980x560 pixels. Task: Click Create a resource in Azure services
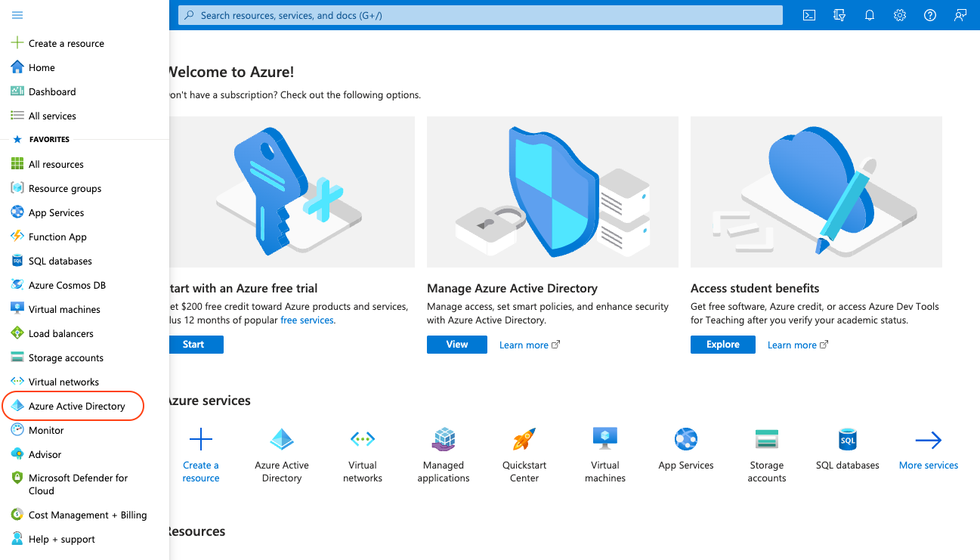pos(201,455)
